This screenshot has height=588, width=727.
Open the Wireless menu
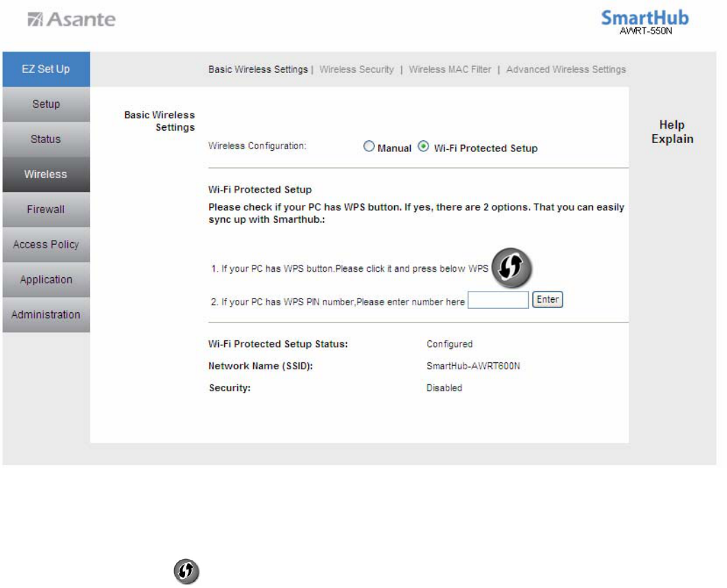point(46,175)
